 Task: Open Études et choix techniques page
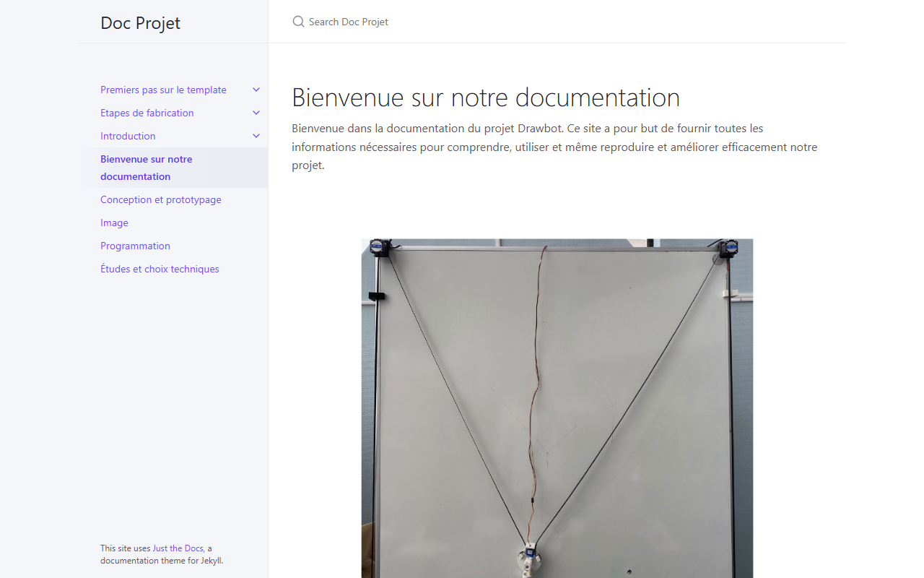(160, 269)
